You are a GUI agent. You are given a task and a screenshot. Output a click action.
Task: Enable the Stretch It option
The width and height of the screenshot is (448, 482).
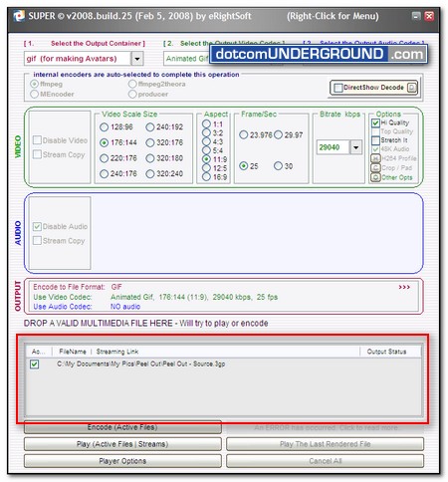(375, 140)
